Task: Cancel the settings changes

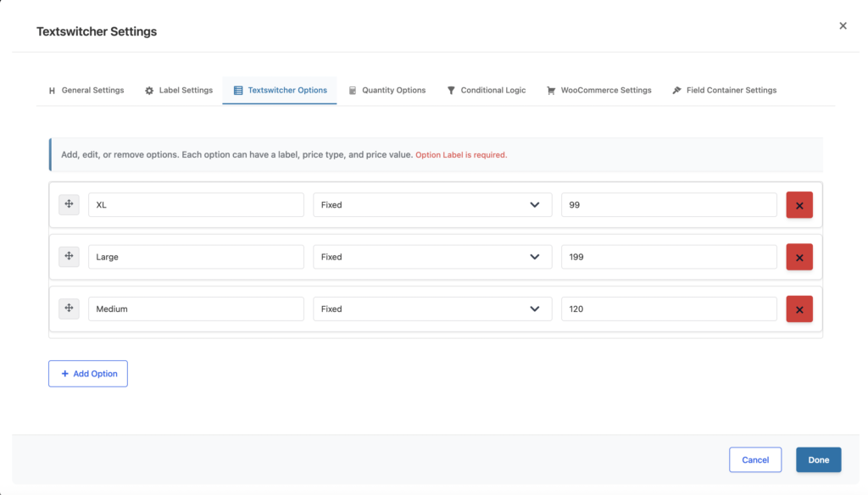Action: pyautogui.click(x=754, y=460)
